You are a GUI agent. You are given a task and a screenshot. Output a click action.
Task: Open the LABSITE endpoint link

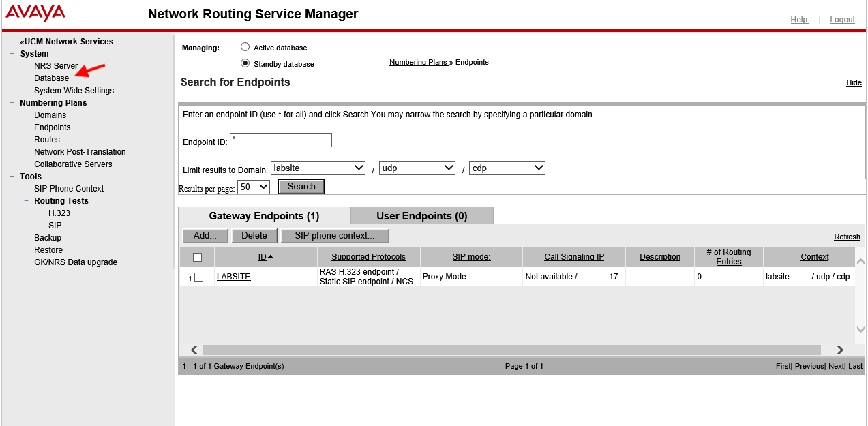click(234, 277)
